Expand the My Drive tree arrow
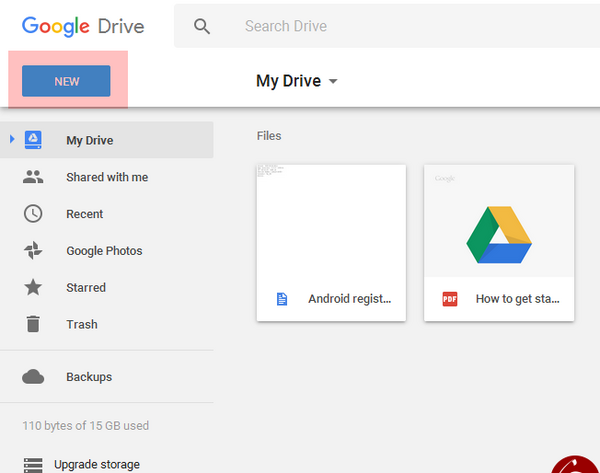 tap(12, 139)
